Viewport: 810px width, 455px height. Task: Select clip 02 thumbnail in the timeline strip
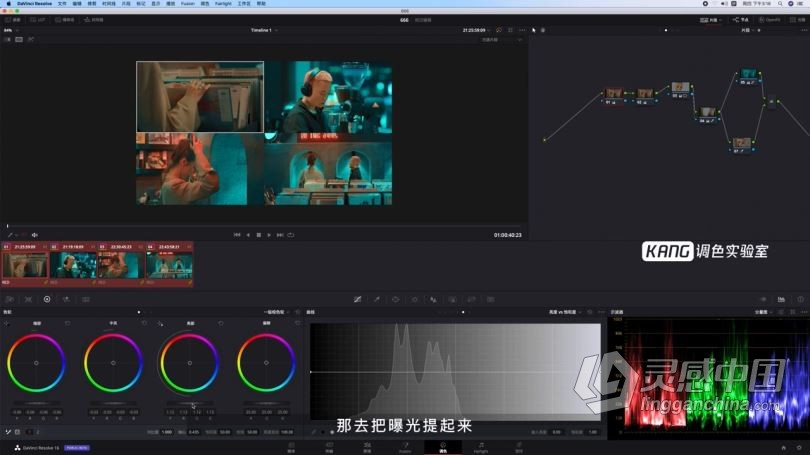click(73, 265)
